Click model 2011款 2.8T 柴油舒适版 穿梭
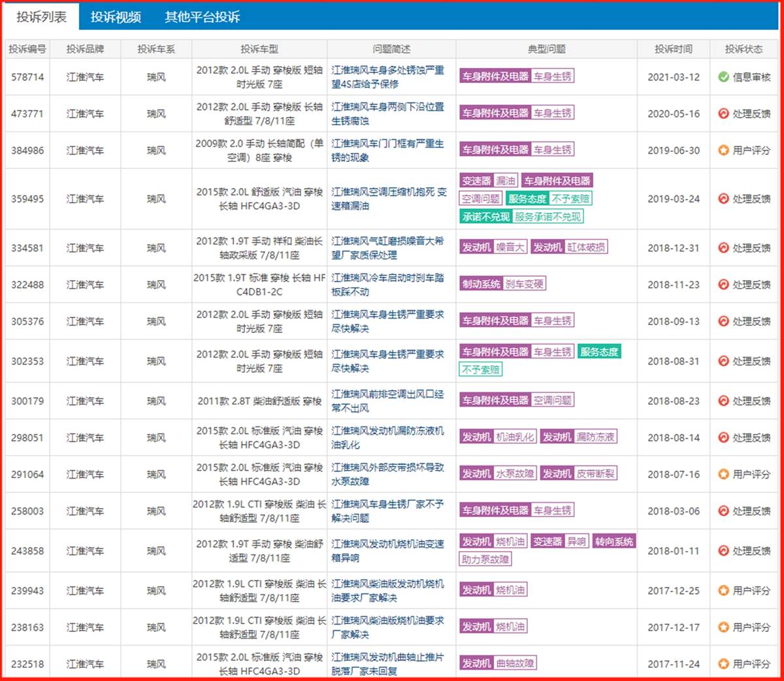Viewport: 784px width, 681px height. (x=259, y=401)
